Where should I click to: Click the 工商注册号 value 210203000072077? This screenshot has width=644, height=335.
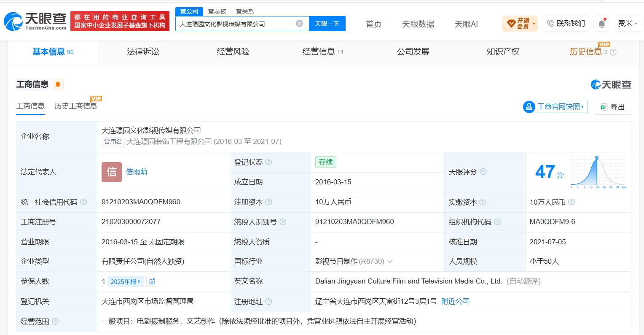(131, 222)
